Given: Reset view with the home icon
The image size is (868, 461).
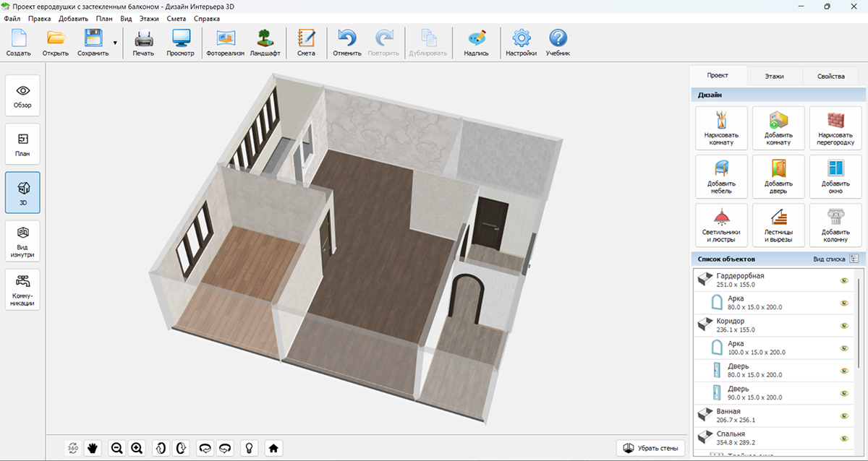Looking at the screenshot, I should pyautogui.click(x=273, y=448).
